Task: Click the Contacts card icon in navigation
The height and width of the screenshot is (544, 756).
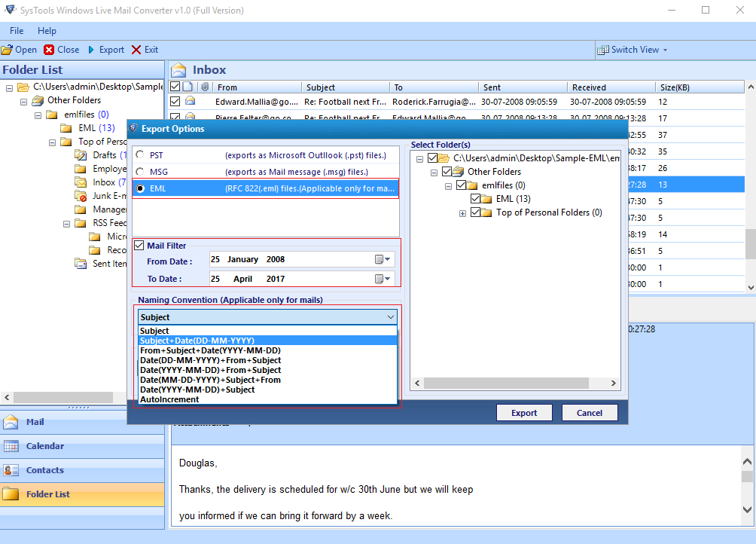Action: pos(11,470)
